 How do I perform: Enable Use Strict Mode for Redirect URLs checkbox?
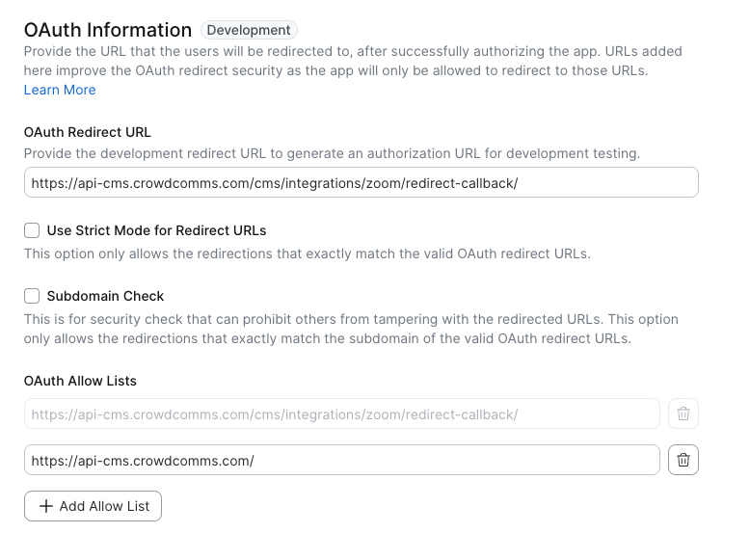tap(32, 230)
